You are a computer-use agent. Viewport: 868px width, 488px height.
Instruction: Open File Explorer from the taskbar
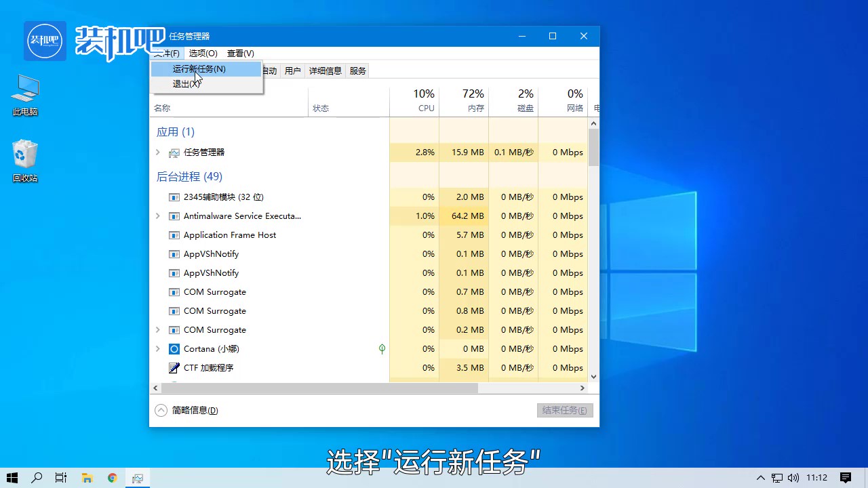point(87,478)
